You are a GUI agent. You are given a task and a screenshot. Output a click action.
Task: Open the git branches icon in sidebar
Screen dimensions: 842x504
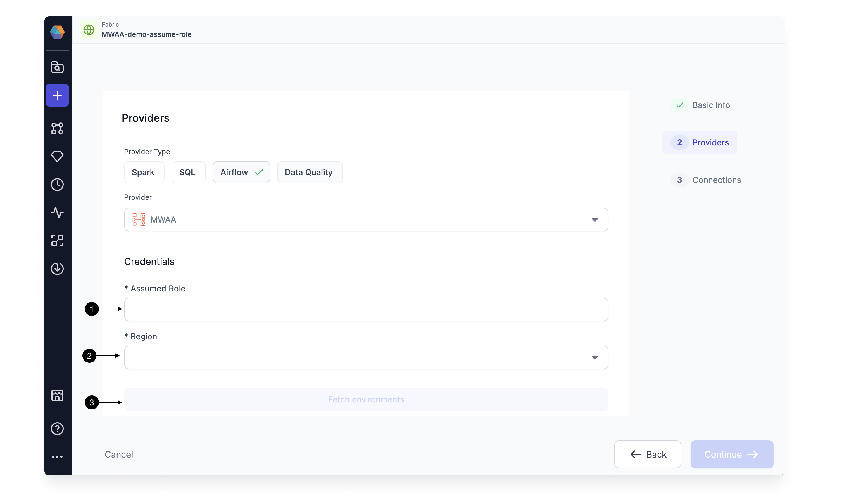coord(57,128)
